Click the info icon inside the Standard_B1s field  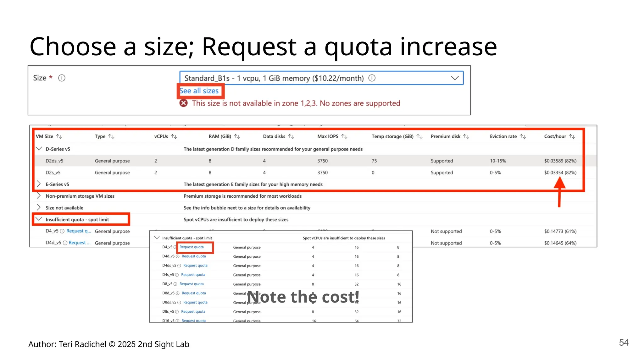tap(372, 78)
